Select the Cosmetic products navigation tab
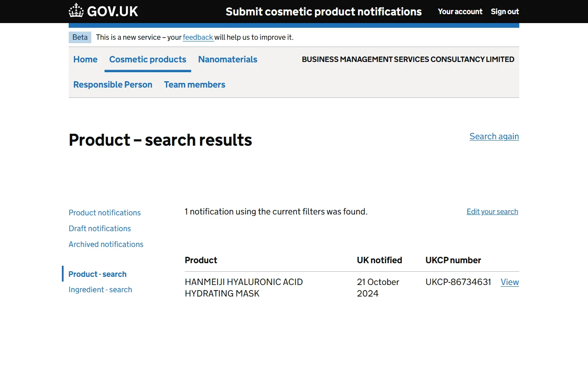588x370 pixels. point(148,59)
